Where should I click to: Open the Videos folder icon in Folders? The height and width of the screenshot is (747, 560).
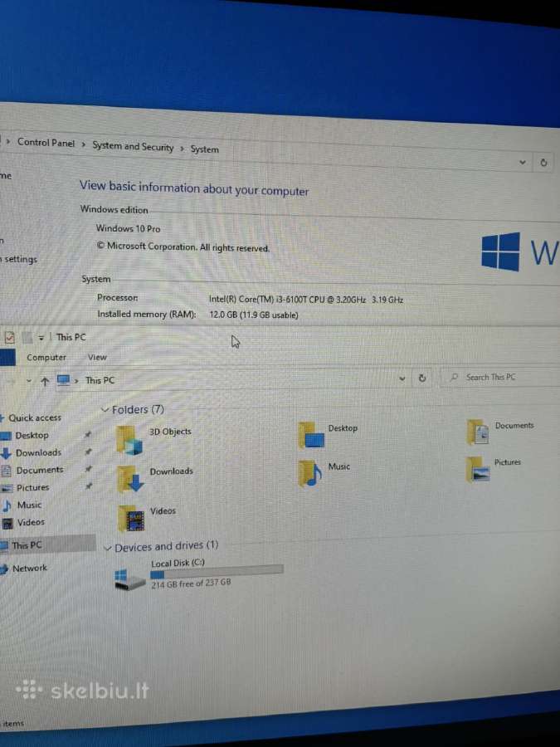click(x=131, y=518)
